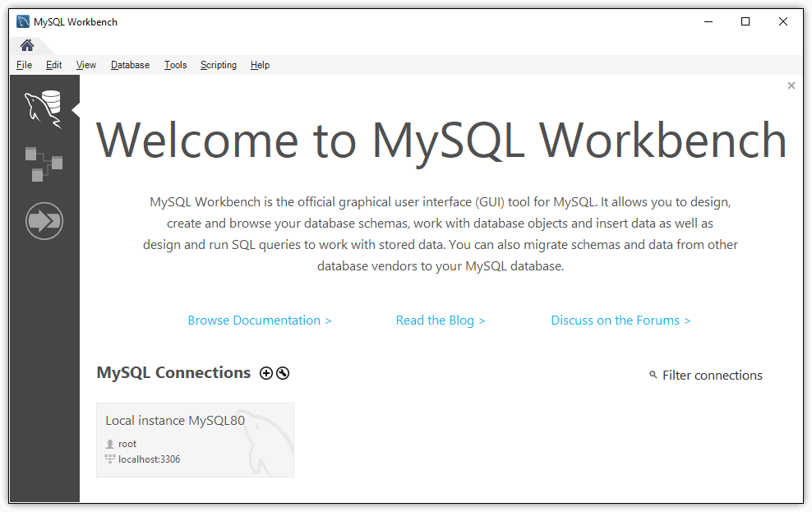Click the Filter connections search field
The image size is (812, 512).
tap(712, 376)
